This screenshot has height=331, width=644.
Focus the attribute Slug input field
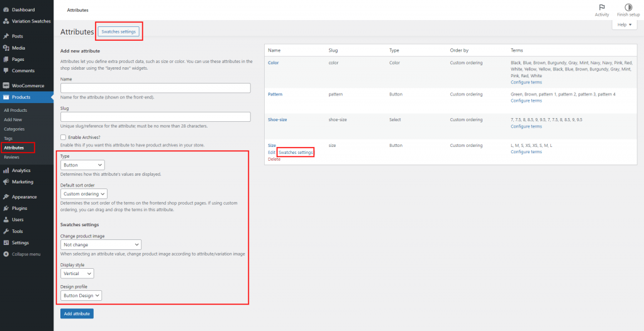[155, 116]
